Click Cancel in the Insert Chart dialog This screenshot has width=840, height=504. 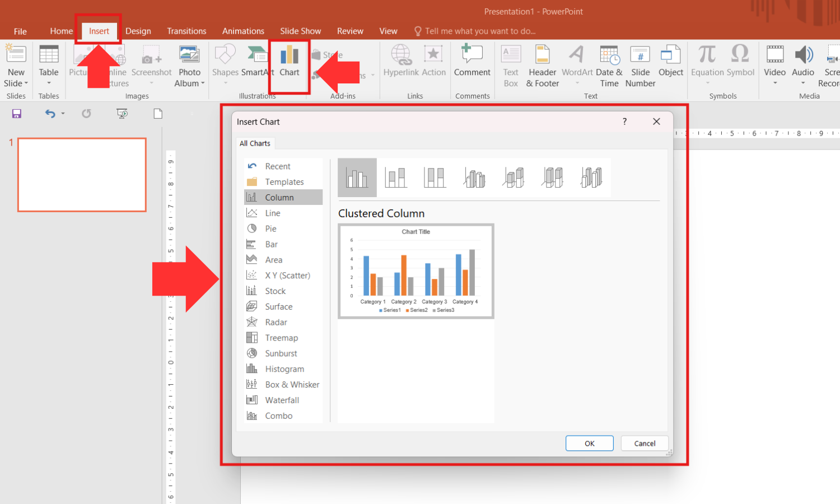coord(645,444)
